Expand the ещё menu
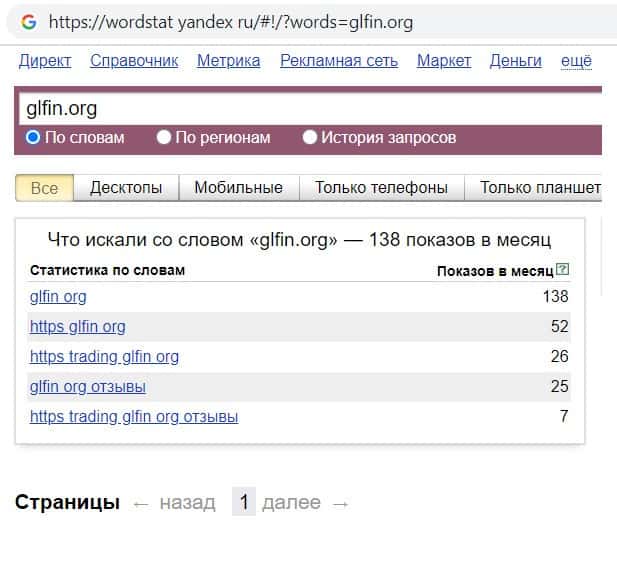This screenshot has width=617, height=565. click(x=576, y=61)
